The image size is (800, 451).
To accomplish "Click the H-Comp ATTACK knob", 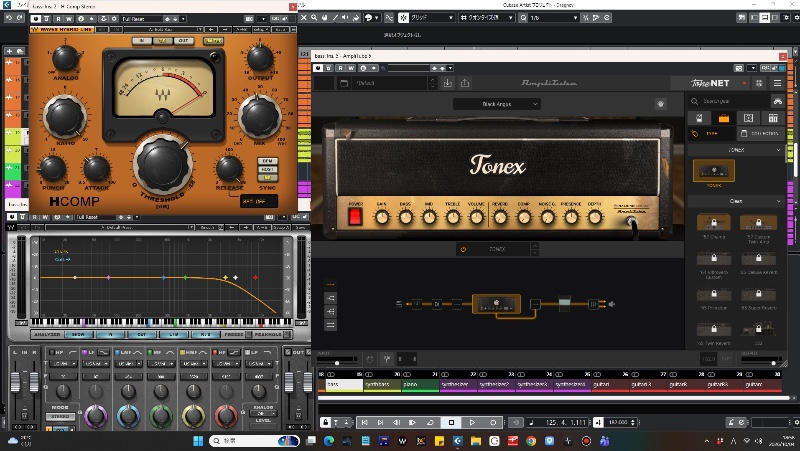I will tap(96, 168).
